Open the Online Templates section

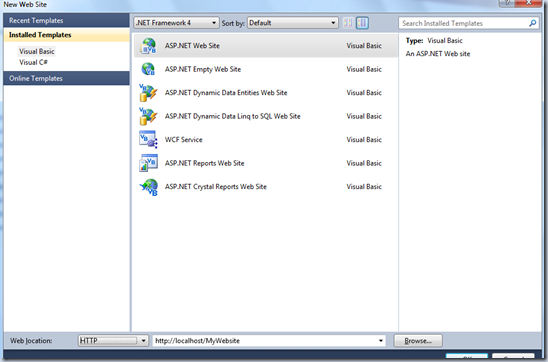pos(66,78)
